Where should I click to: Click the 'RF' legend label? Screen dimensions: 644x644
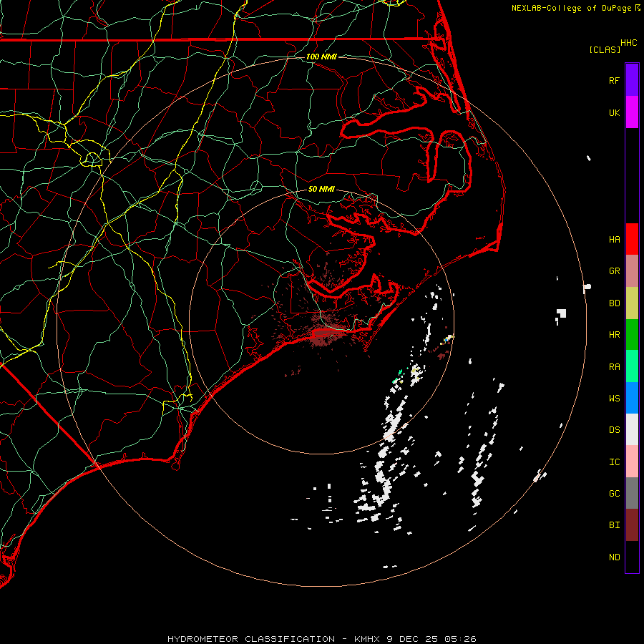[x=614, y=80]
